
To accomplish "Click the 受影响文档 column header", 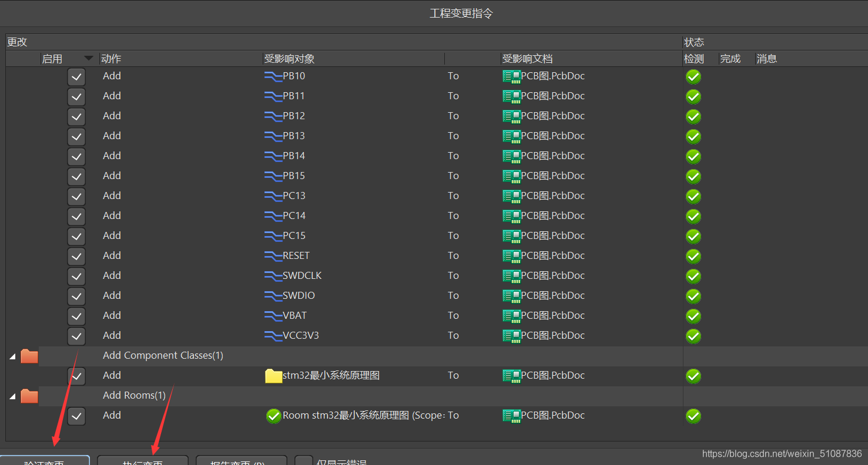I will (527, 59).
